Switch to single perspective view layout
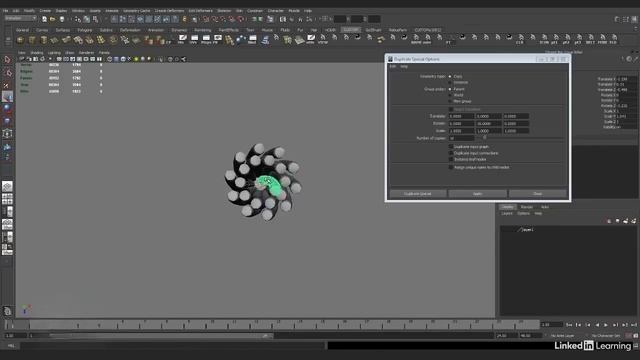The image size is (640, 360). point(7,187)
